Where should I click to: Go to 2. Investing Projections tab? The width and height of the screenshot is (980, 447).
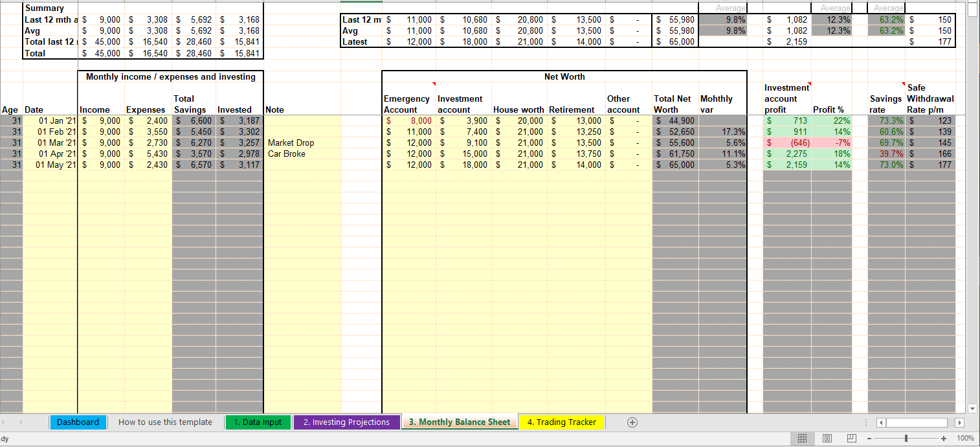click(x=346, y=422)
